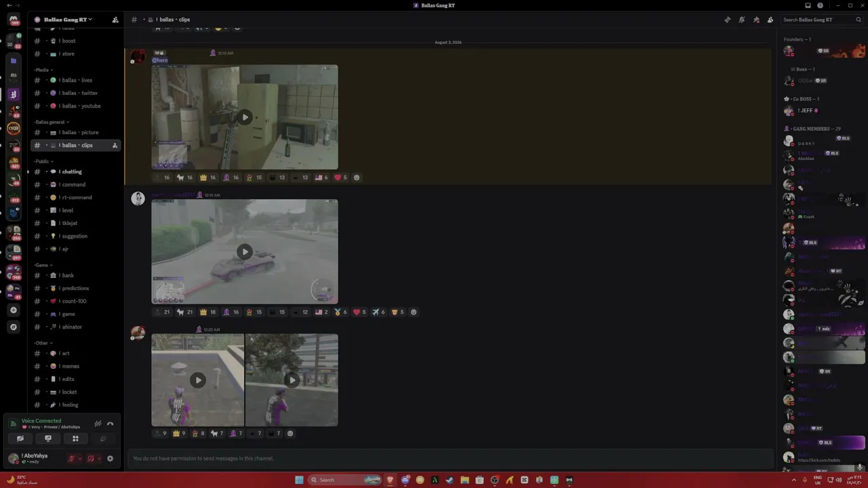This screenshot has height=488, width=868.
Task: Open Brave browser from taskbar
Action: click(390, 480)
